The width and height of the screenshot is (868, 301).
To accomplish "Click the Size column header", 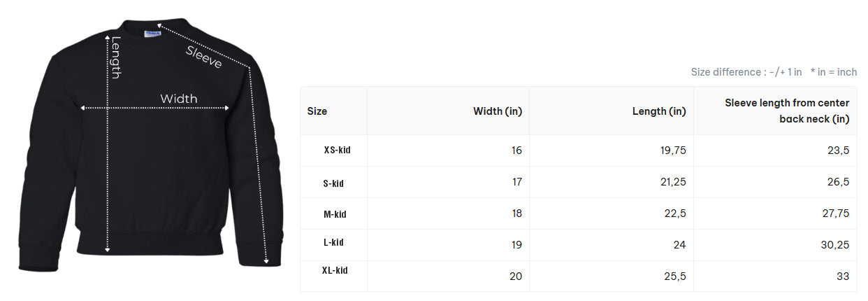I will pos(317,111).
